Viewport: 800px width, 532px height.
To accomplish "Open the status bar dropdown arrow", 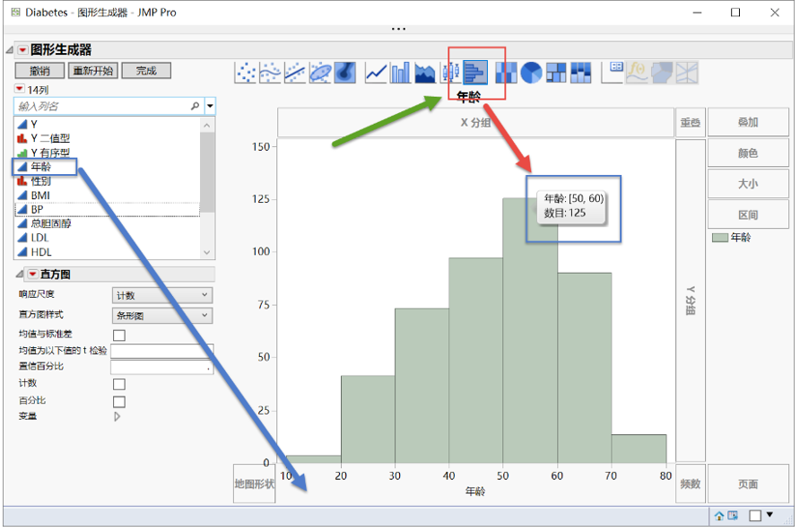I will (x=770, y=515).
